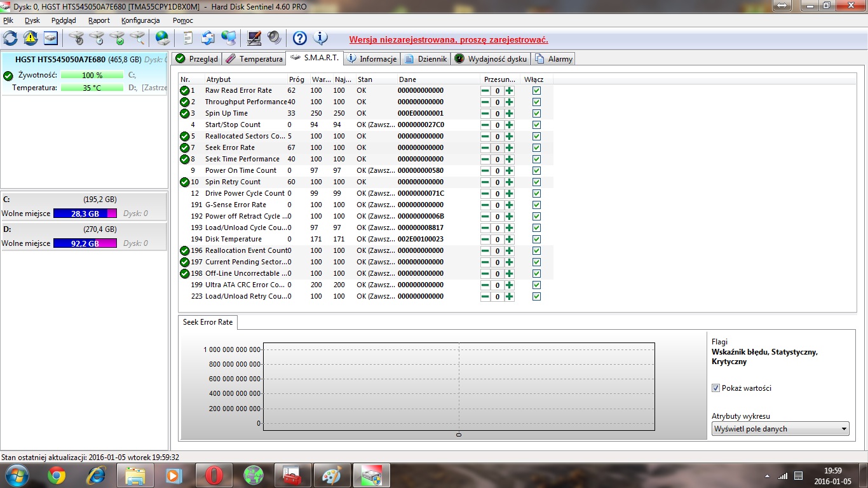Viewport: 868px width, 488px height.
Task: Open the Wyświetl pole danych dropdown
Action: (780, 429)
